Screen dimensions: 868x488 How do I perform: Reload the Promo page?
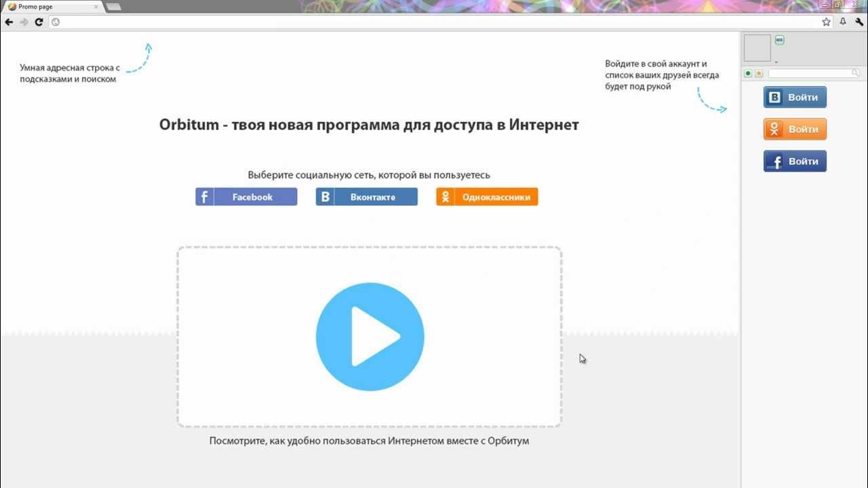click(39, 22)
